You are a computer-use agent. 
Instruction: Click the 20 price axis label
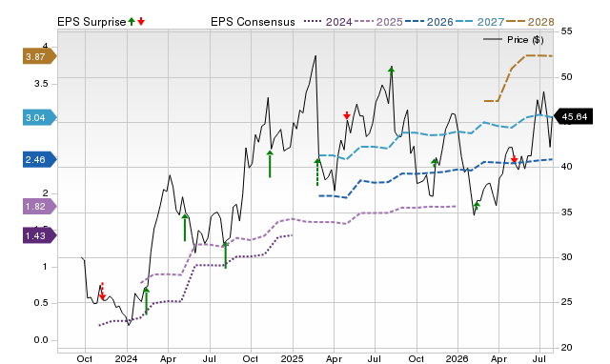pyautogui.click(x=567, y=348)
